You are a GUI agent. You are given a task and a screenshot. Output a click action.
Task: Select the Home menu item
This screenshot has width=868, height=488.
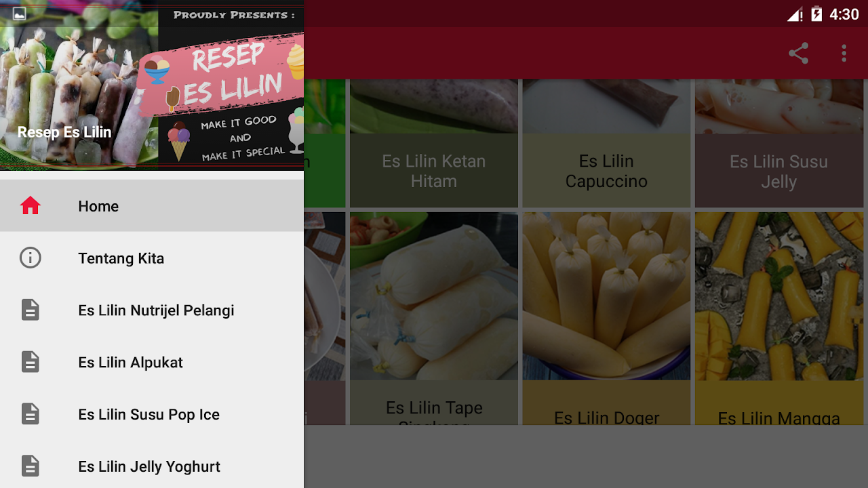point(152,206)
